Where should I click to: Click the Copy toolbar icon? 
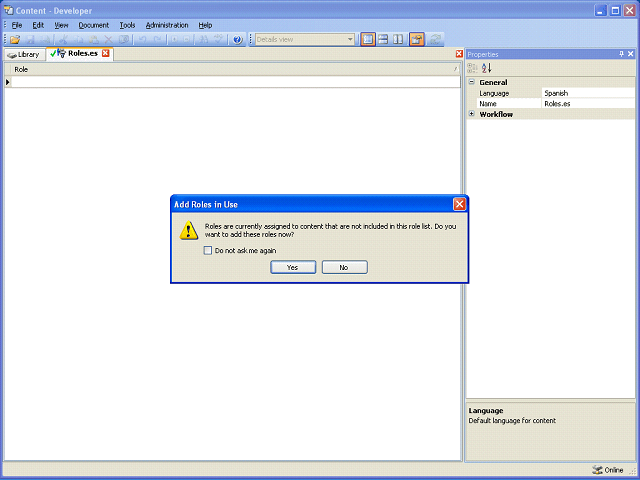coord(78,40)
